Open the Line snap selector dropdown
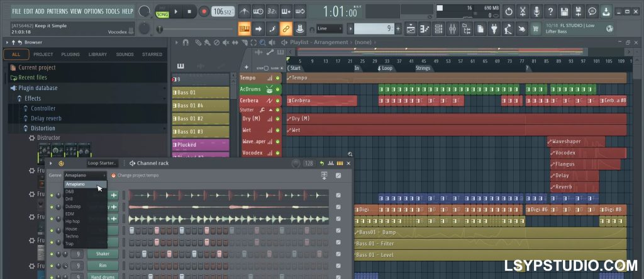This screenshot has height=279, width=644. pos(330,28)
